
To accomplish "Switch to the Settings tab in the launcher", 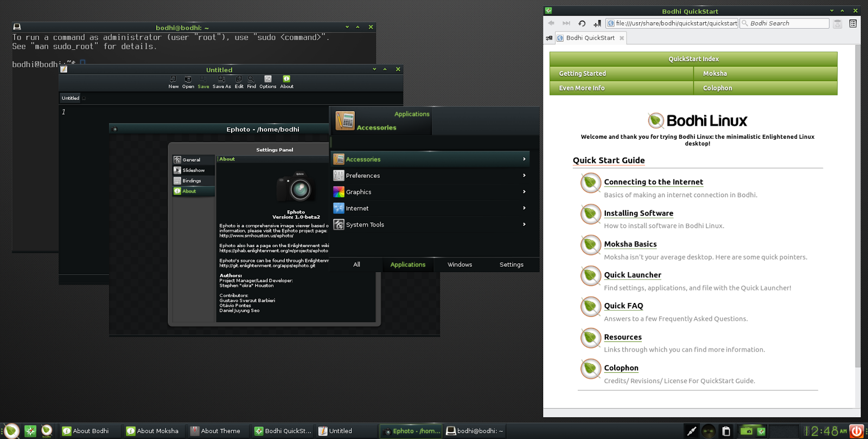I will click(512, 264).
